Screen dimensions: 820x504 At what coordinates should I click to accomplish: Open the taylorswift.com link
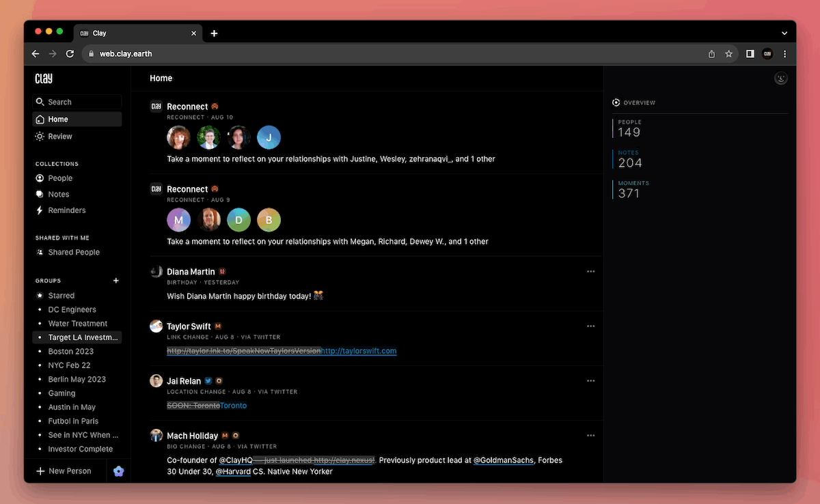click(359, 351)
